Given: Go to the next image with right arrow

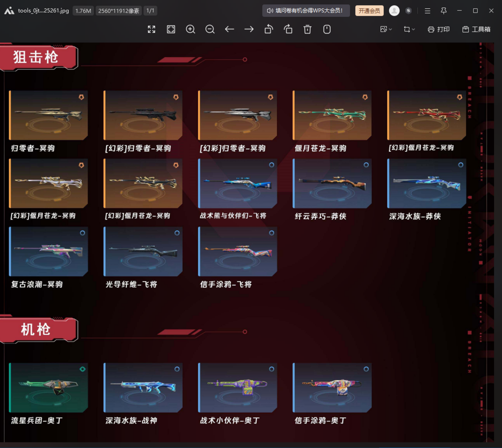Looking at the screenshot, I should [x=249, y=29].
